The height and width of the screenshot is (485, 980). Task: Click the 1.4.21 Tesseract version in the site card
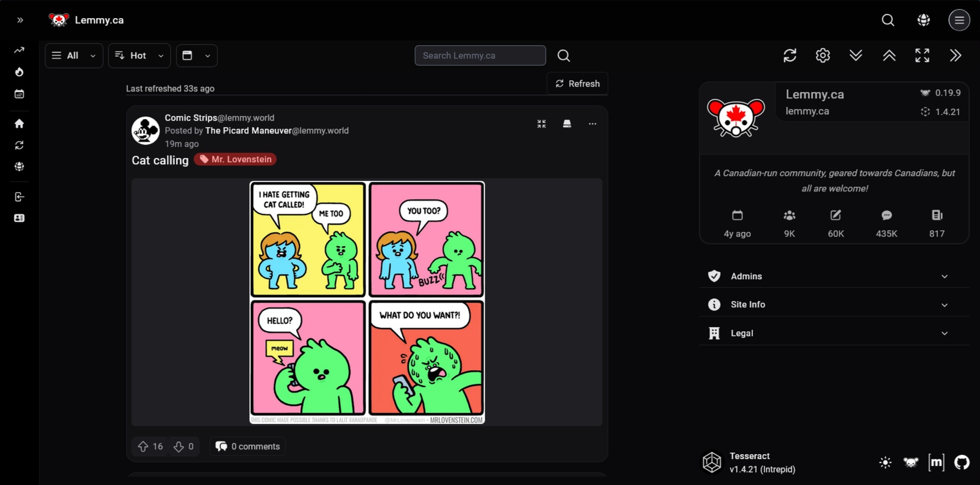(x=948, y=112)
